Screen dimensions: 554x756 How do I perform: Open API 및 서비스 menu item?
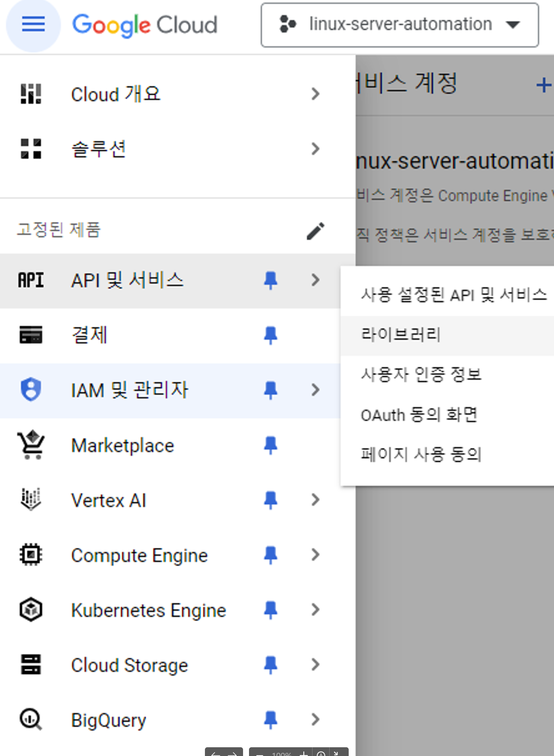pyautogui.click(x=127, y=280)
